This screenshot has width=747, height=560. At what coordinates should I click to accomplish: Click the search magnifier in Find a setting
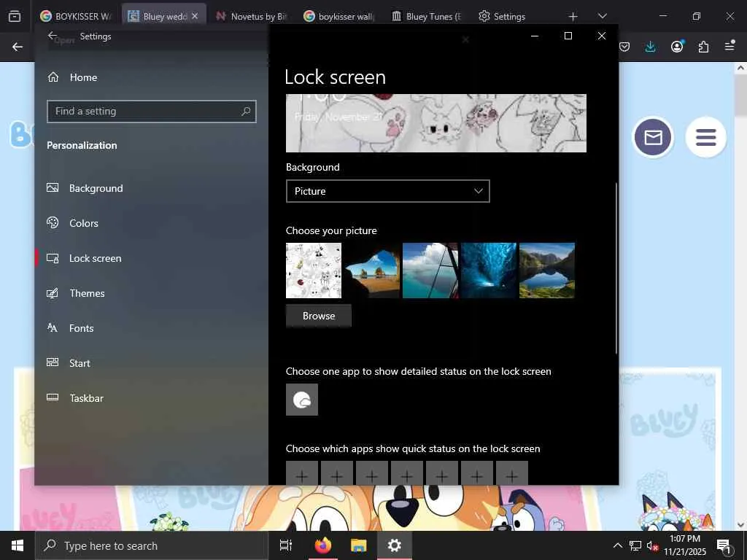pos(246,112)
